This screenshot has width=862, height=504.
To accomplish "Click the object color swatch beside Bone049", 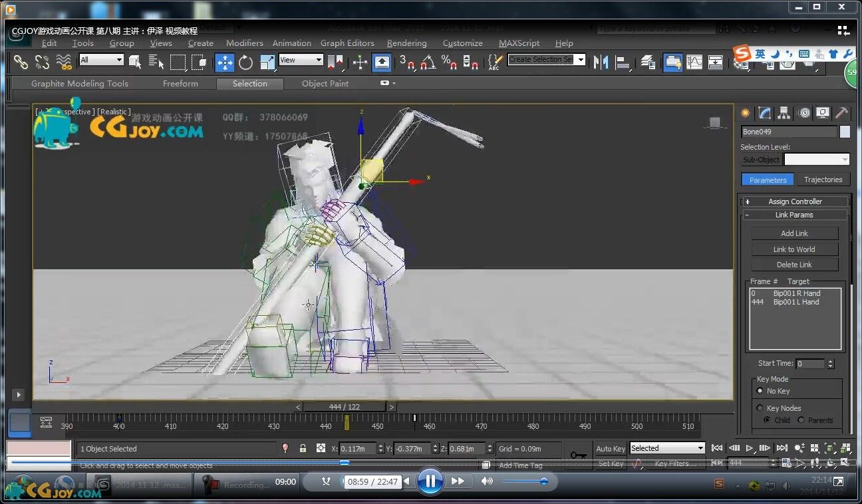I will [x=845, y=132].
